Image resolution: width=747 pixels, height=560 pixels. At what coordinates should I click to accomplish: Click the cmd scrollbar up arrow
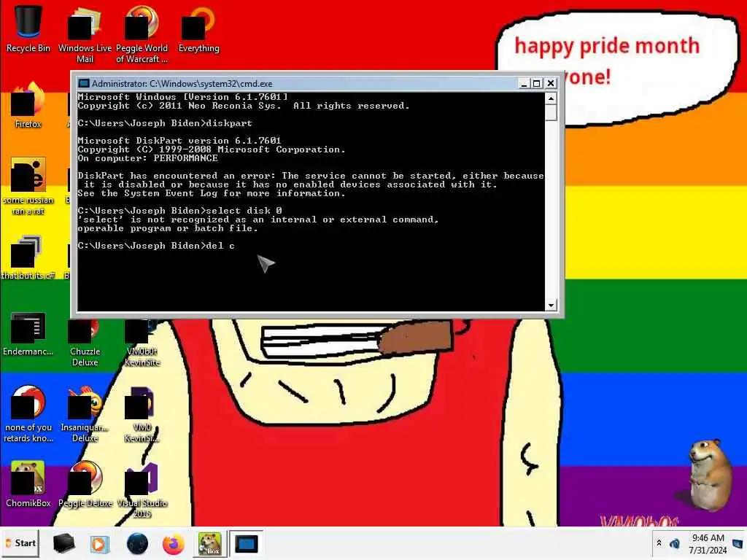coord(551,98)
